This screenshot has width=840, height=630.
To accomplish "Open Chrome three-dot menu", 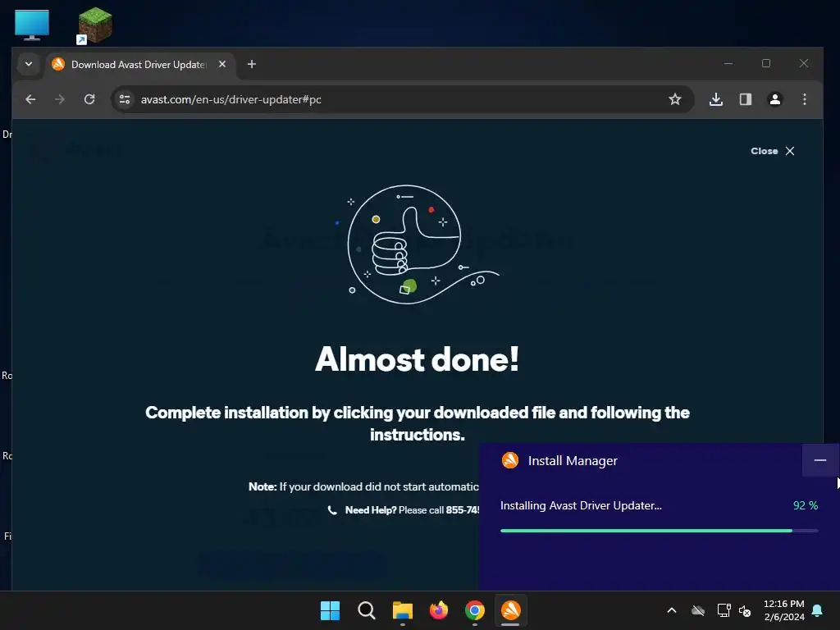I will (x=804, y=99).
